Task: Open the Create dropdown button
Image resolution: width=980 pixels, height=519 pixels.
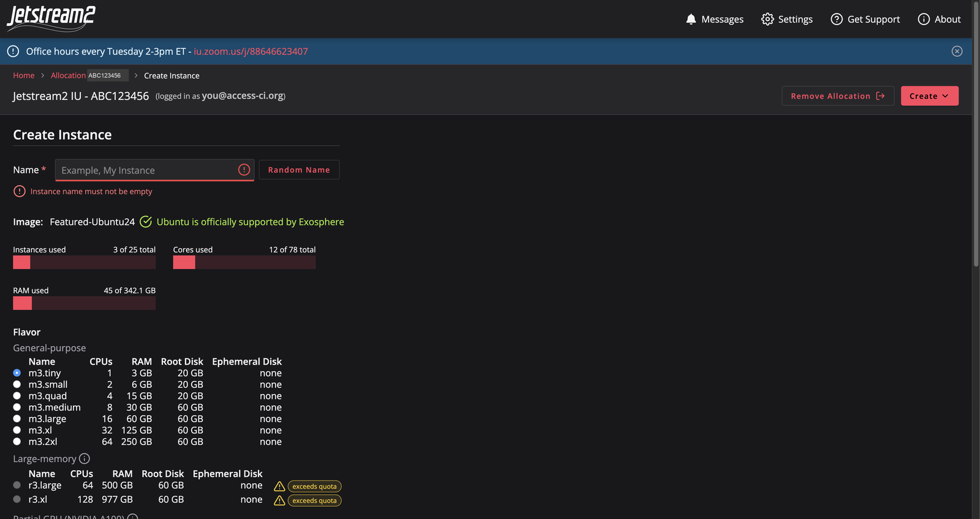Action: click(929, 96)
